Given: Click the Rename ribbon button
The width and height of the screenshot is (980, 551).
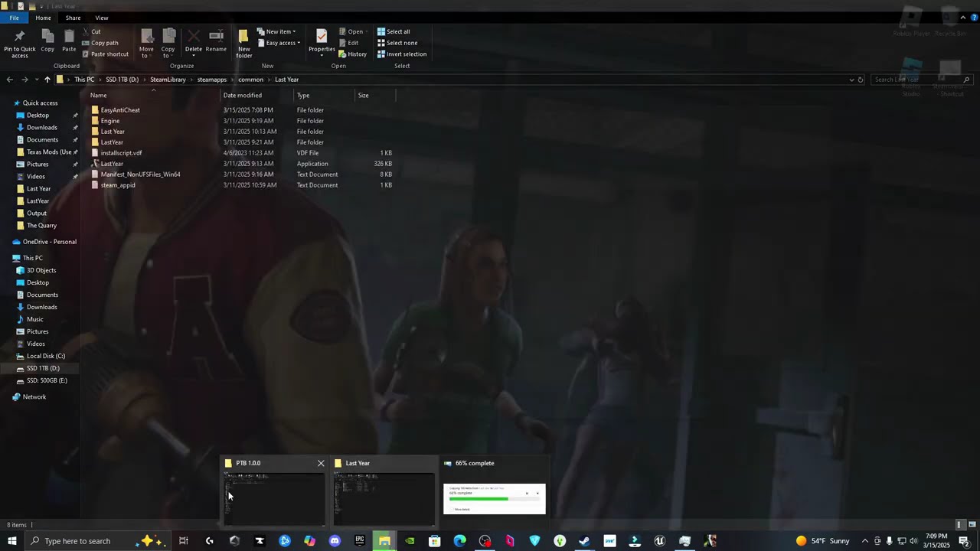Looking at the screenshot, I should click(216, 41).
